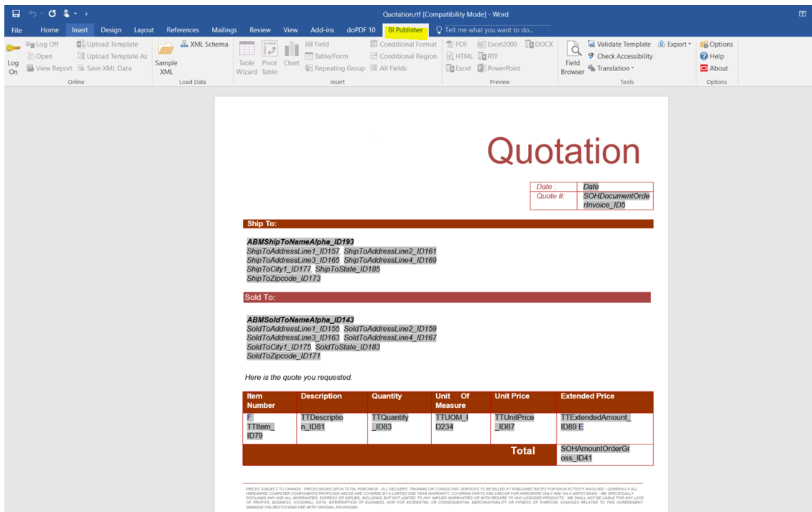
Task: Click Conditional Region button
Action: pos(403,57)
